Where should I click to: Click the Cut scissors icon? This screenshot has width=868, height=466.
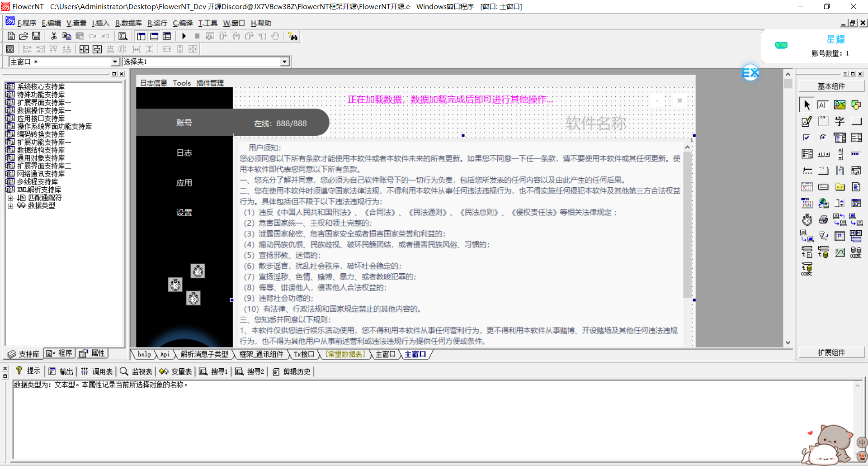(54, 36)
